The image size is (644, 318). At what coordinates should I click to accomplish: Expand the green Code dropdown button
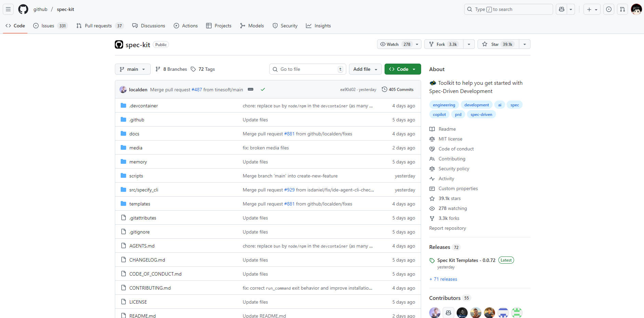click(x=402, y=69)
